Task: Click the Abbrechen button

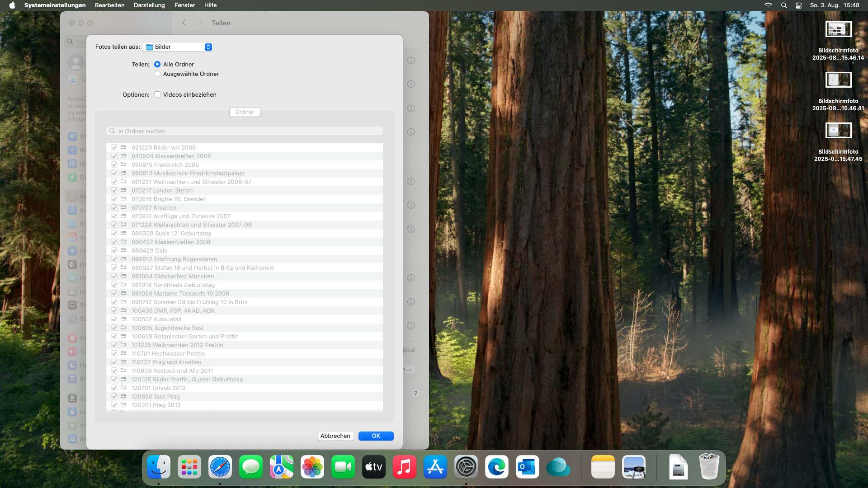Action: tap(335, 436)
